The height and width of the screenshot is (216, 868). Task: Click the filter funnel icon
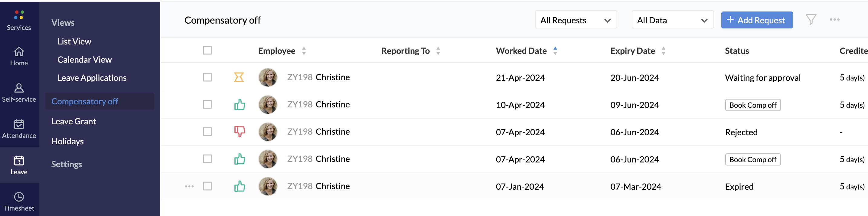[811, 20]
